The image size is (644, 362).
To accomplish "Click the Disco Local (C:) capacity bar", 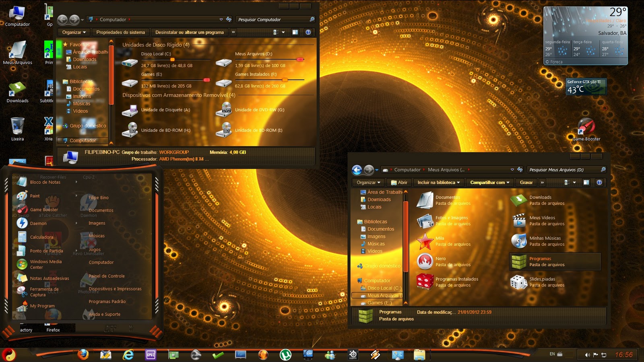I will [x=172, y=59].
